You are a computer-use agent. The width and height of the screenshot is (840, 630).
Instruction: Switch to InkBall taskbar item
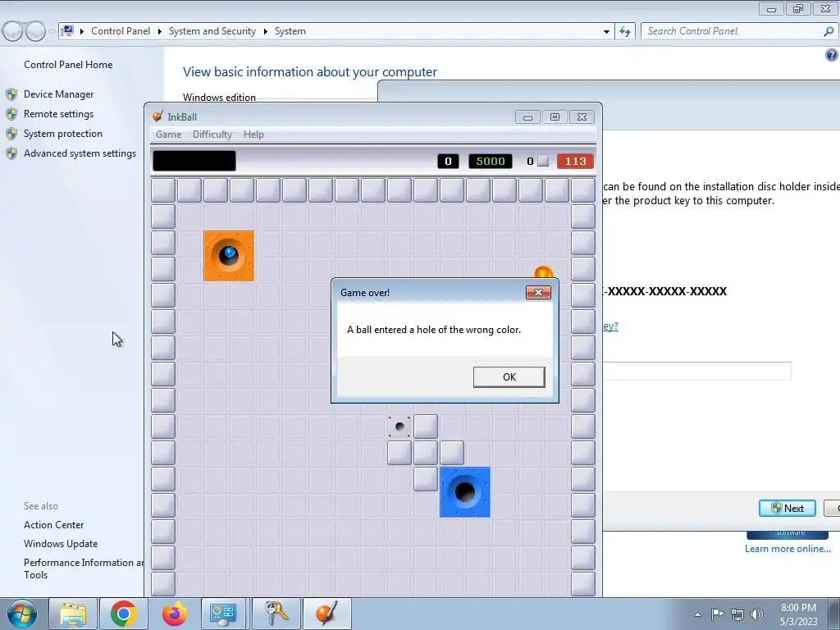click(326, 614)
